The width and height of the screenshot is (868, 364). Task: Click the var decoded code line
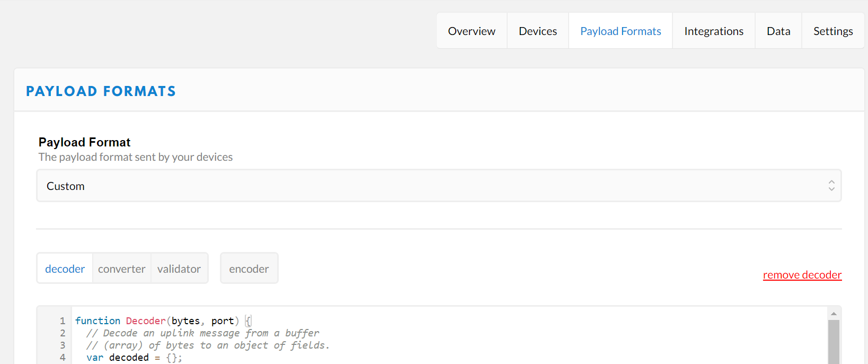pos(134,358)
